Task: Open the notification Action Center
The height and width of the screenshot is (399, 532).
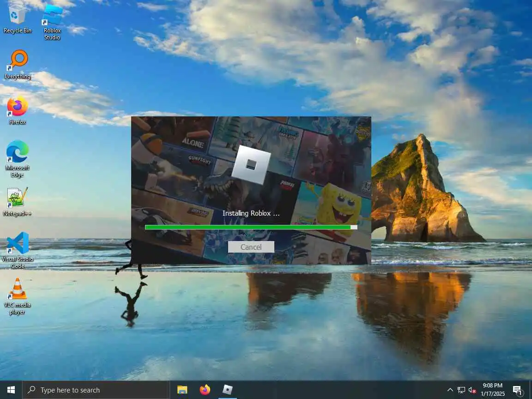Action: (x=517, y=390)
